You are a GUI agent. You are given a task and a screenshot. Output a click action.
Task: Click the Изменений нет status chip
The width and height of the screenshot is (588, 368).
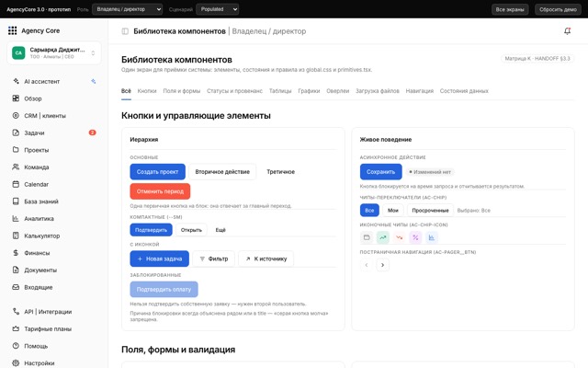(x=430, y=172)
